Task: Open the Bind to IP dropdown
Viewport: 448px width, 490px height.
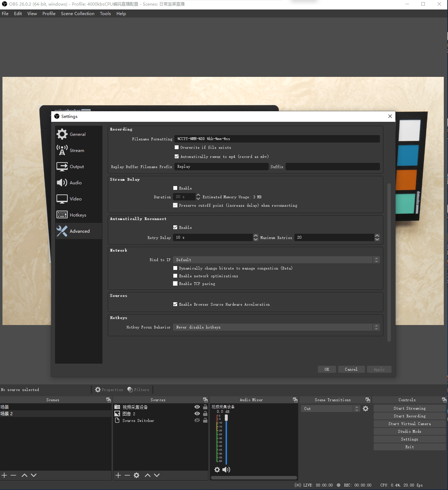Action: (x=276, y=260)
